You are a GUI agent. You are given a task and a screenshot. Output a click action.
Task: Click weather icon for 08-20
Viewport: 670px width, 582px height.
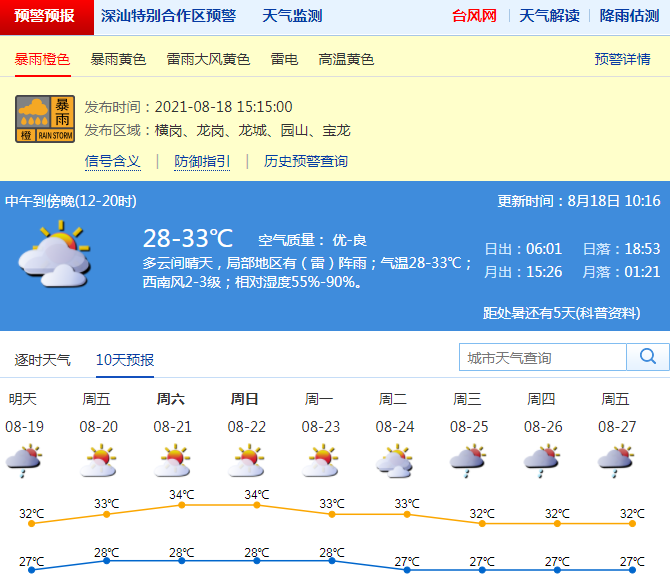98,461
